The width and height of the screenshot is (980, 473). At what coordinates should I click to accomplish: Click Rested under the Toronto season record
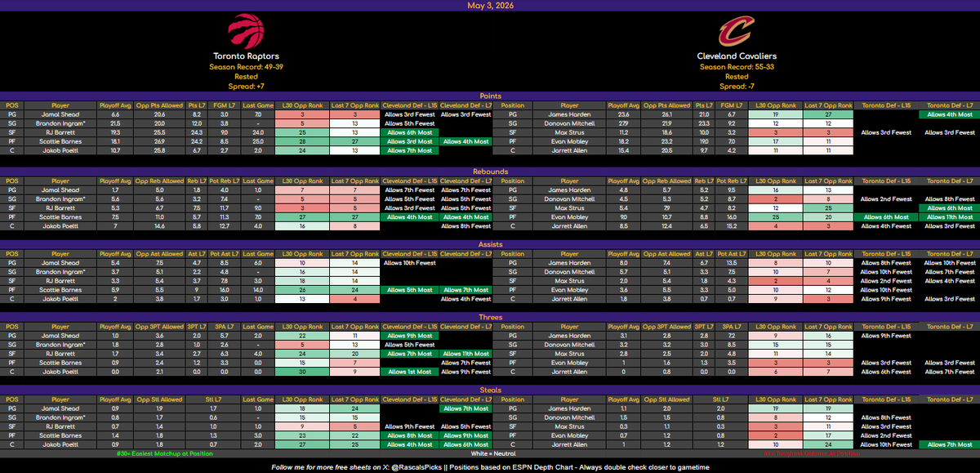[246, 76]
